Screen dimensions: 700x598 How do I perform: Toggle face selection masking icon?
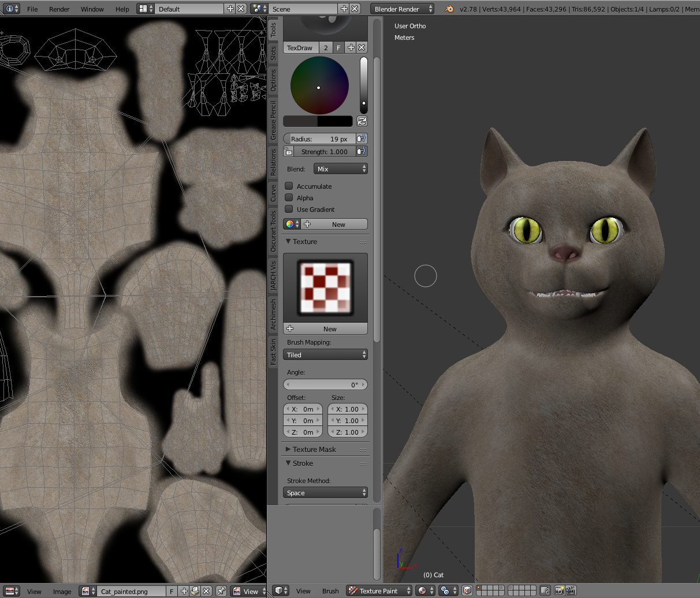(x=467, y=590)
